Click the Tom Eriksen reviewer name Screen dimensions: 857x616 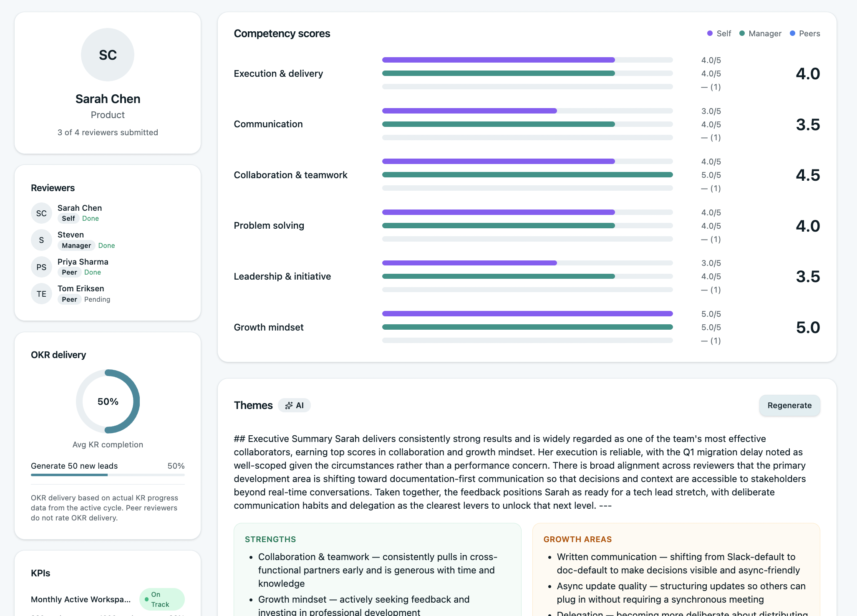(81, 288)
